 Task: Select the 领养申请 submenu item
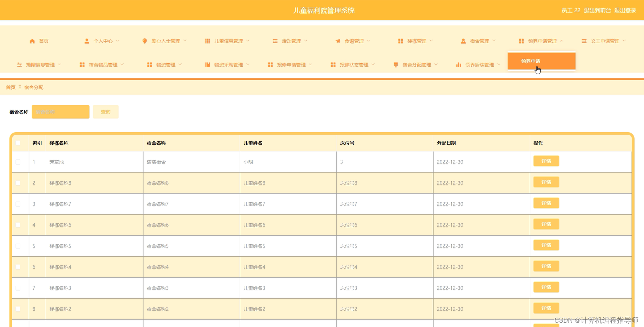pyautogui.click(x=541, y=61)
